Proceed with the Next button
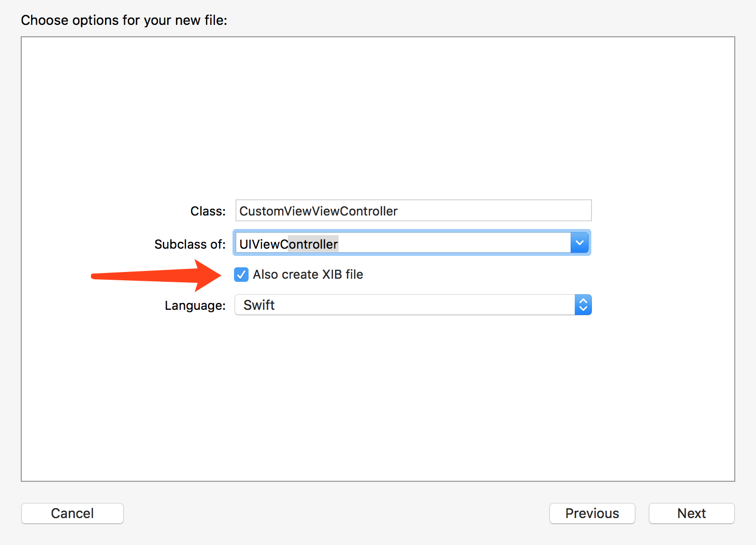This screenshot has height=545, width=756. point(691,513)
